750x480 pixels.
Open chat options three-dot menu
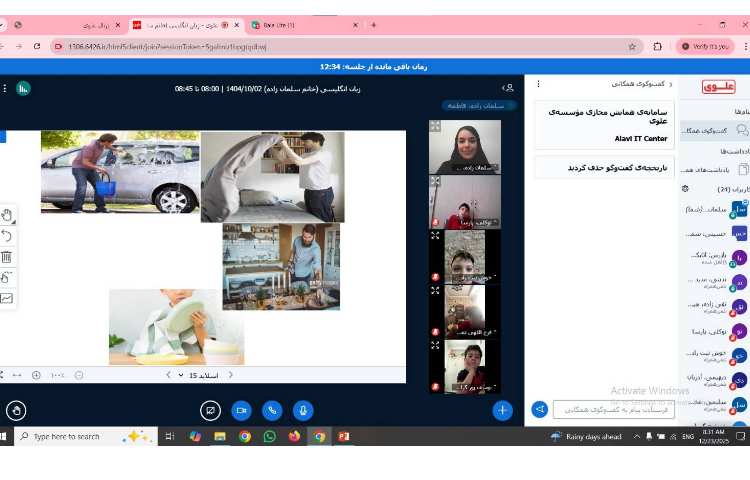click(538, 84)
